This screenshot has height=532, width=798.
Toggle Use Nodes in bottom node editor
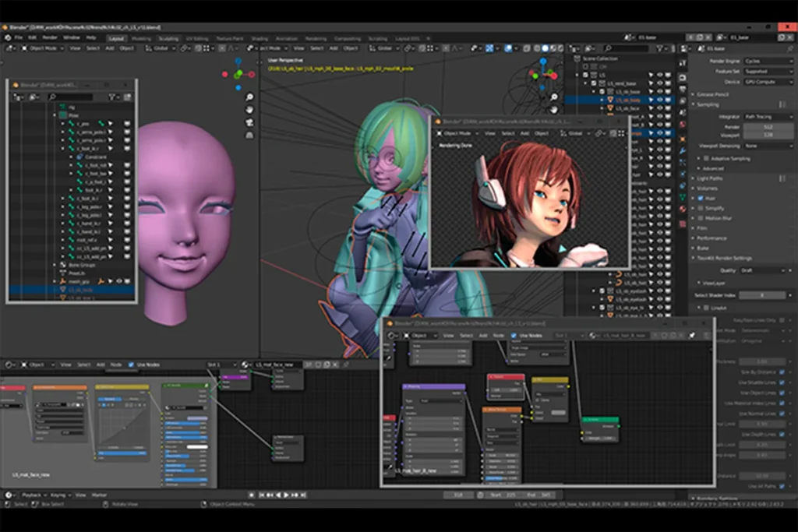click(131, 365)
